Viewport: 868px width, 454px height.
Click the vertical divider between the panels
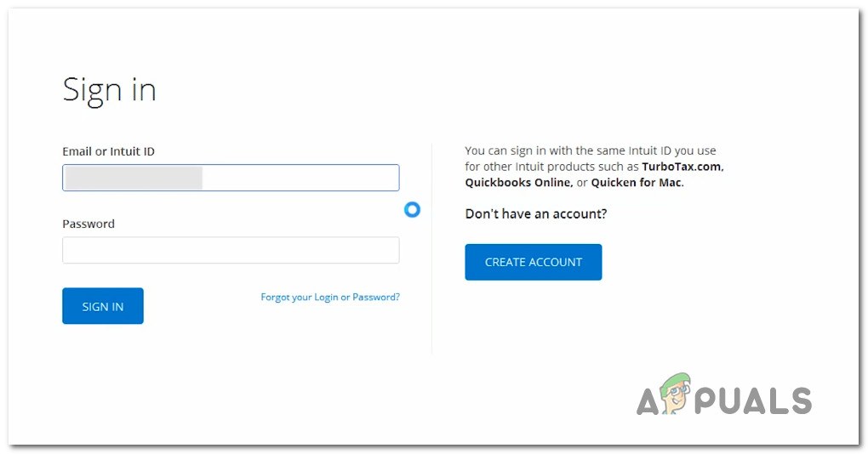pos(431,247)
